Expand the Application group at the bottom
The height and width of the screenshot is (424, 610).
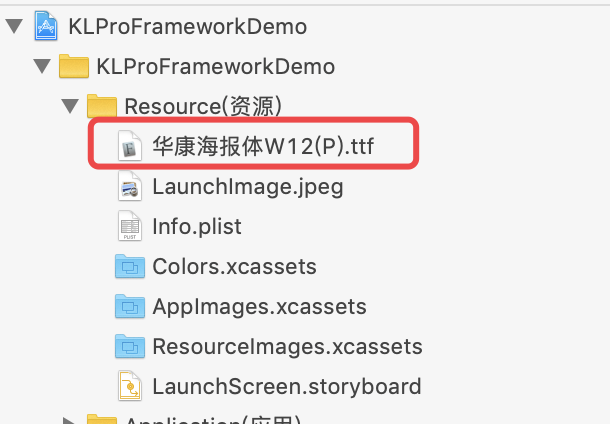(70, 421)
